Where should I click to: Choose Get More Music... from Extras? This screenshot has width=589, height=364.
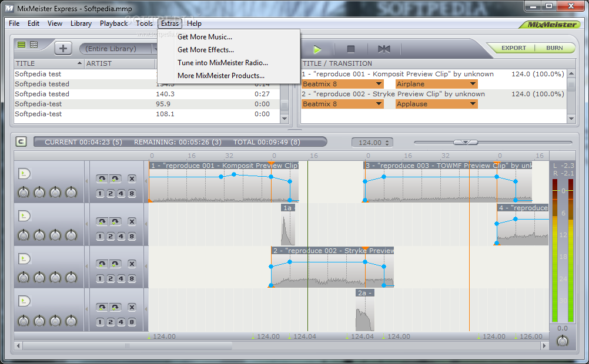(x=229, y=37)
